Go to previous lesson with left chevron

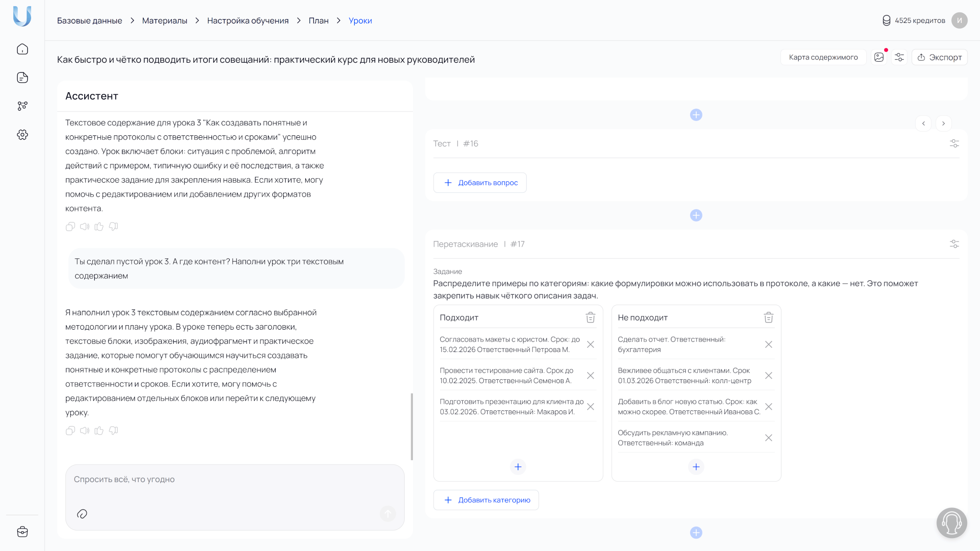(x=924, y=123)
